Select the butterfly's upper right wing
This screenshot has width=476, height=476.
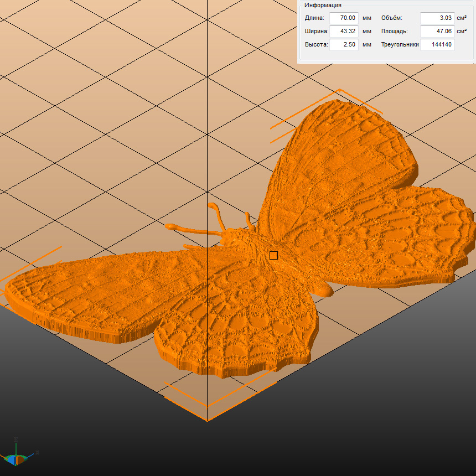pos(343,155)
